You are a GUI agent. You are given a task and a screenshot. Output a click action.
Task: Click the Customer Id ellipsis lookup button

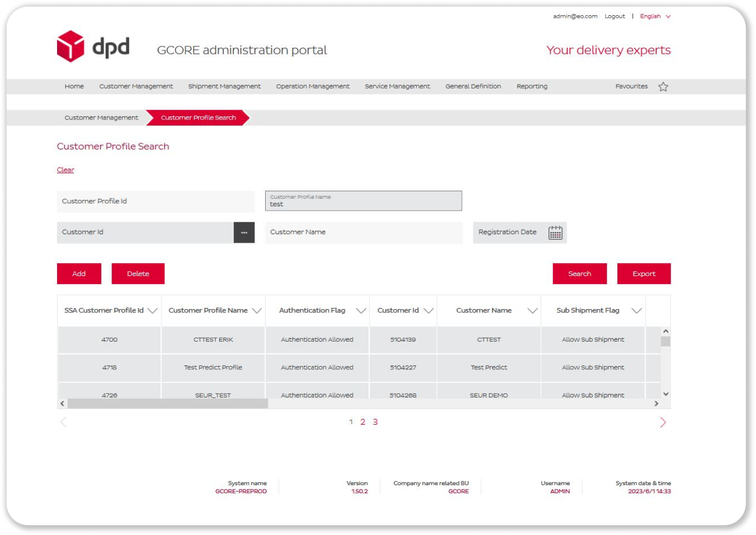click(x=244, y=232)
